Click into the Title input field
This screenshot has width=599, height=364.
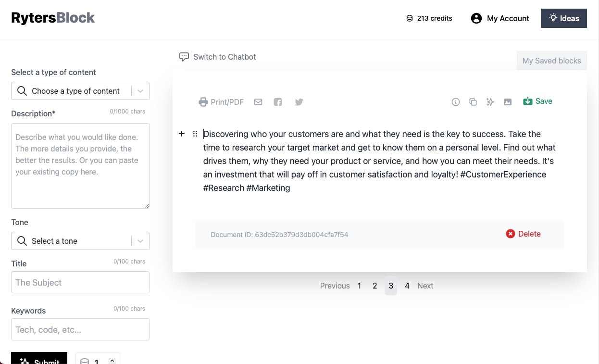click(x=80, y=282)
